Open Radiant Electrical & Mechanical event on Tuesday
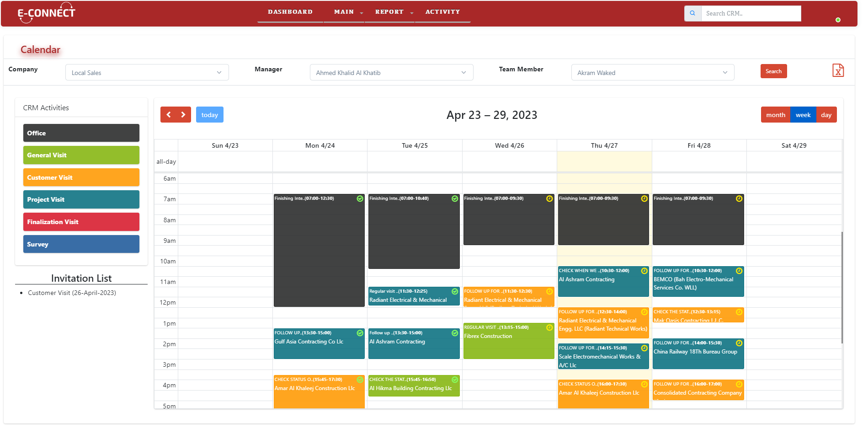Image resolution: width=868 pixels, height=434 pixels. [414, 296]
